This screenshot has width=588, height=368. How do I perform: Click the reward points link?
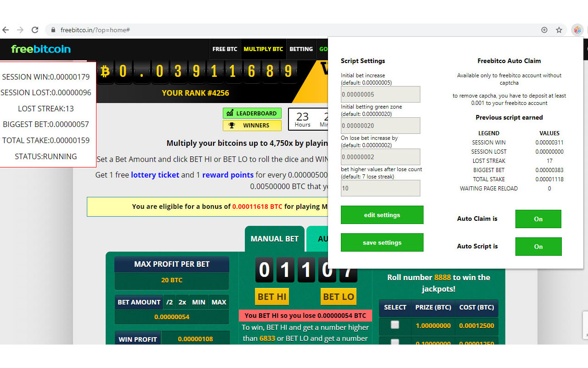[228, 175]
